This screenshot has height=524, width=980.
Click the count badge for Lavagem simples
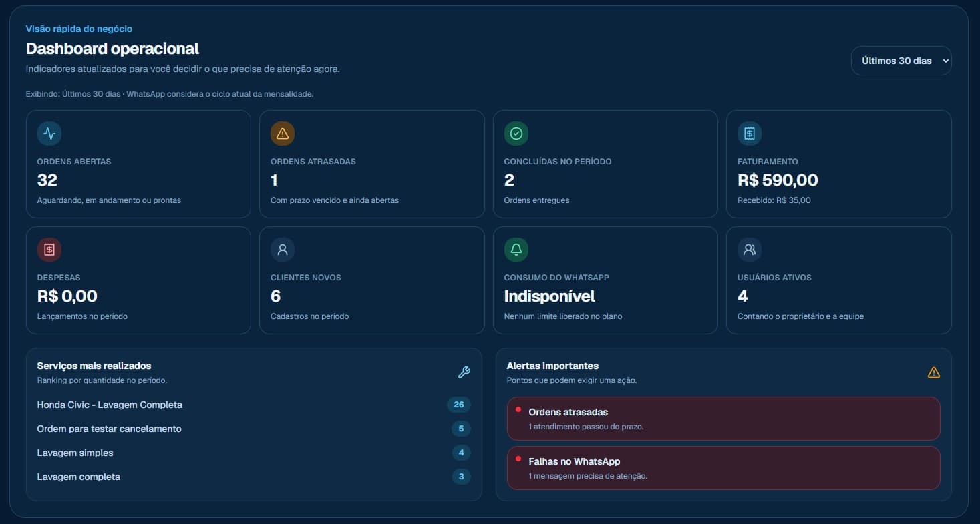click(462, 453)
